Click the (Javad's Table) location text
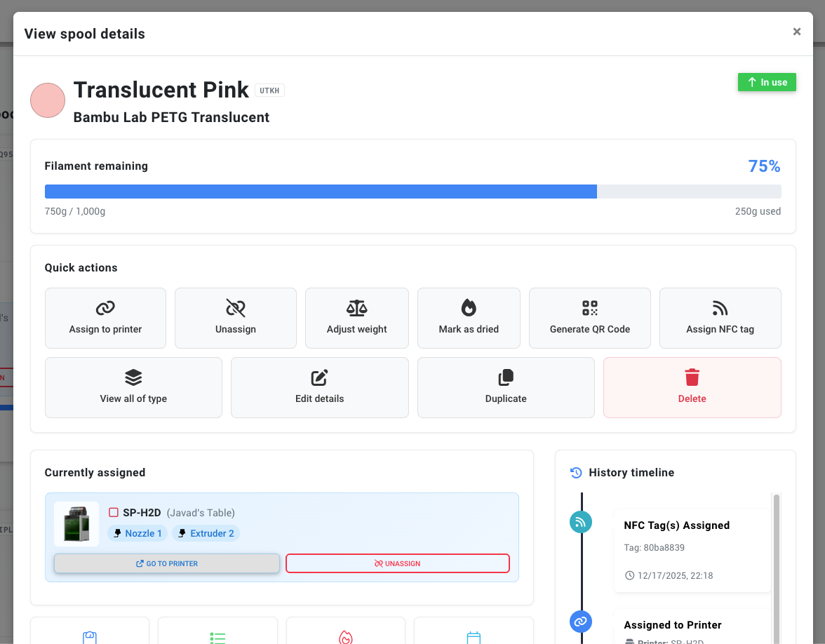The image size is (825, 644). pos(201,512)
